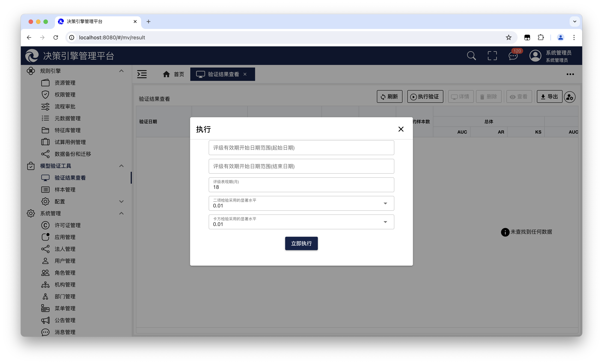Open 样本管理 in sidebar
This screenshot has height=364, width=603.
(65, 190)
